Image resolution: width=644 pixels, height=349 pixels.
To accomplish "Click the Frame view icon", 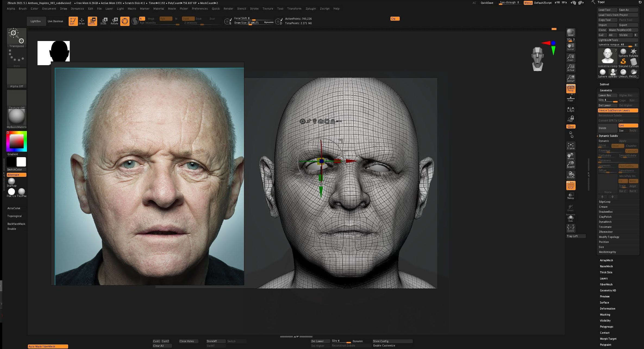I will (571, 146).
